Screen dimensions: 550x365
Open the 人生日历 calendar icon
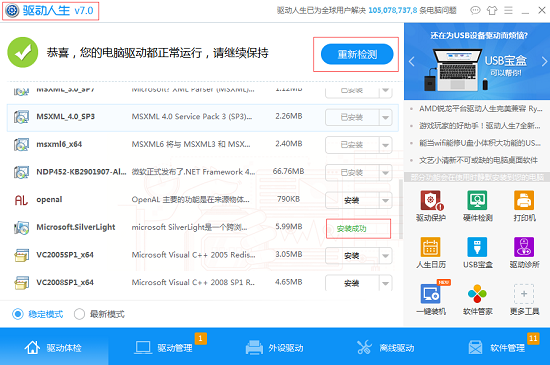430,247
